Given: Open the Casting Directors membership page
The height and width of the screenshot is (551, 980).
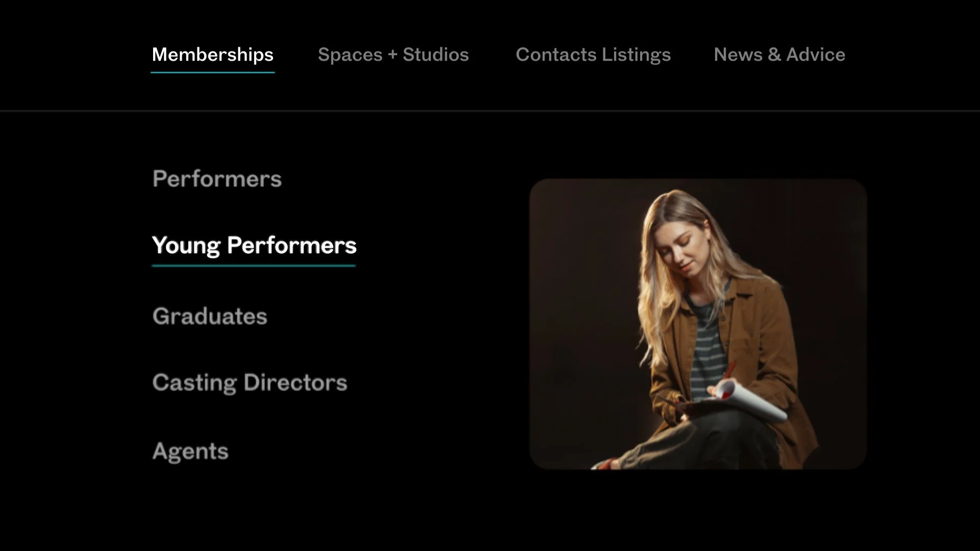Looking at the screenshot, I should (x=250, y=383).
